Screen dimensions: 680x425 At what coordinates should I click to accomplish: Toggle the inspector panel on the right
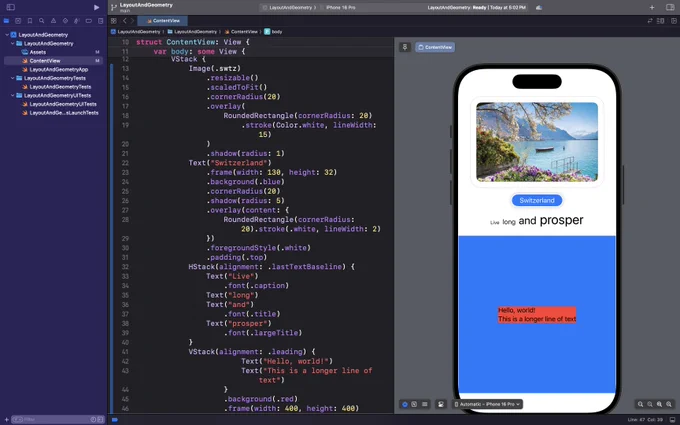[670, 7]
